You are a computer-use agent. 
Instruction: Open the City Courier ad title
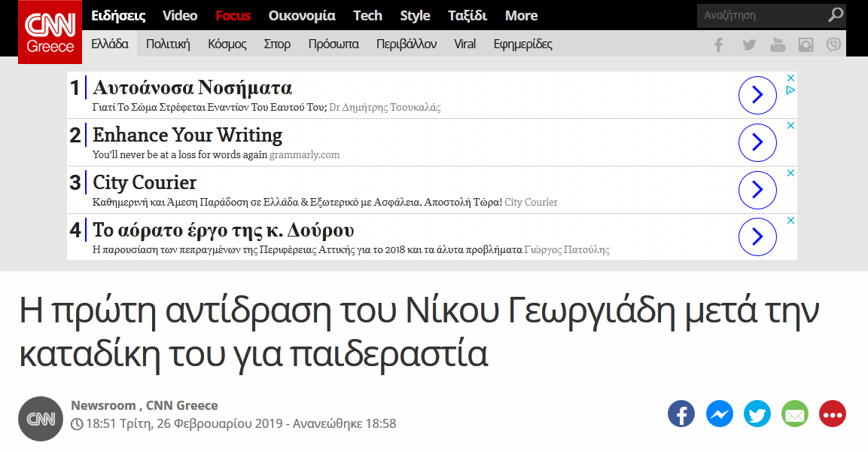coord(145,182)
